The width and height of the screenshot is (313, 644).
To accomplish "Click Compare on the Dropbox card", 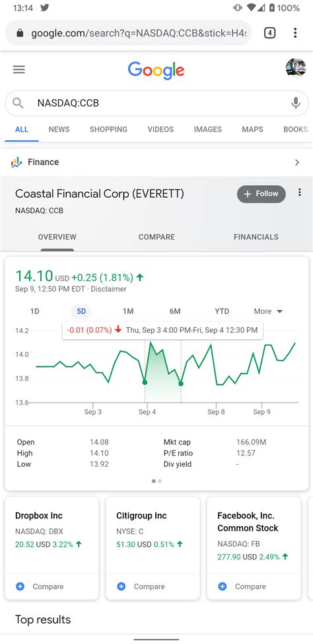I will click(x=48, y=586).
